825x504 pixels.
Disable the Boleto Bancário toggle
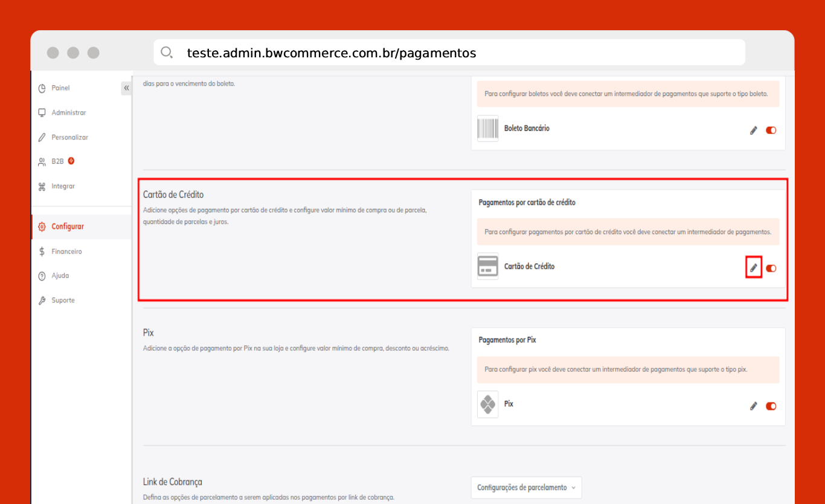[771, 130]
